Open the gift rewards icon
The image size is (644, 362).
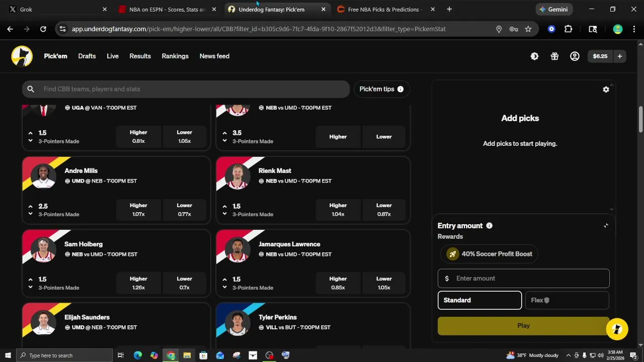pyautogui.click(x=554, y=56)
